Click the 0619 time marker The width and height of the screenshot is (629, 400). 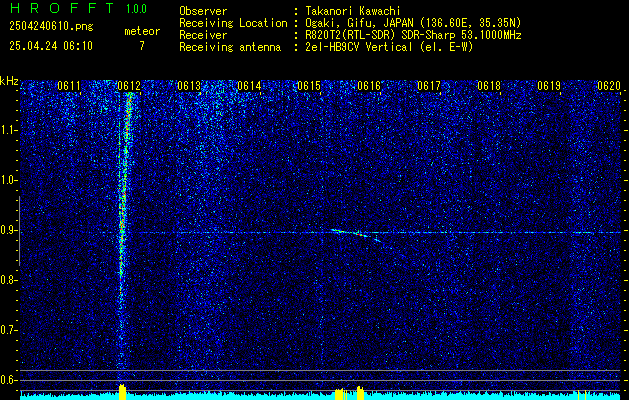pos(549,85)
